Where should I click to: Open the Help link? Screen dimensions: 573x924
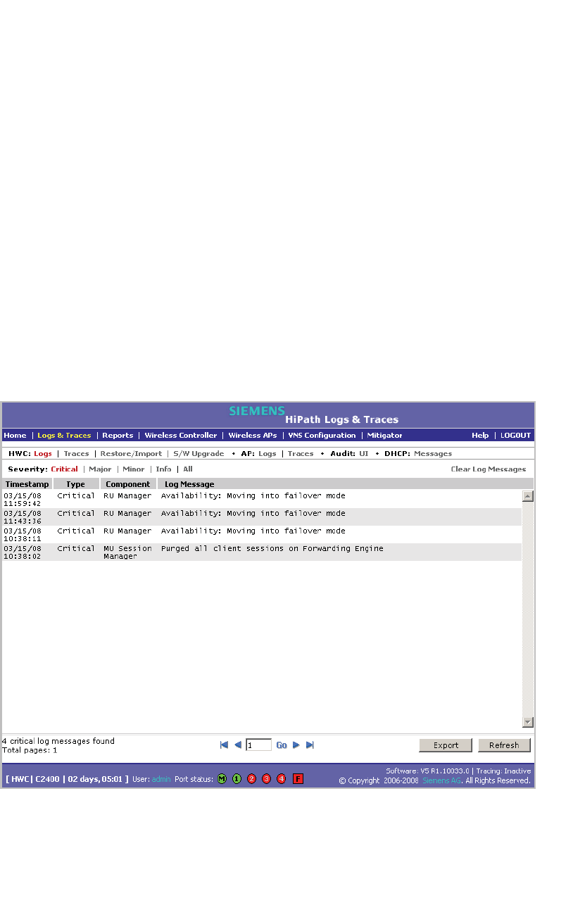pyautogui.click(x=480, y=436)
